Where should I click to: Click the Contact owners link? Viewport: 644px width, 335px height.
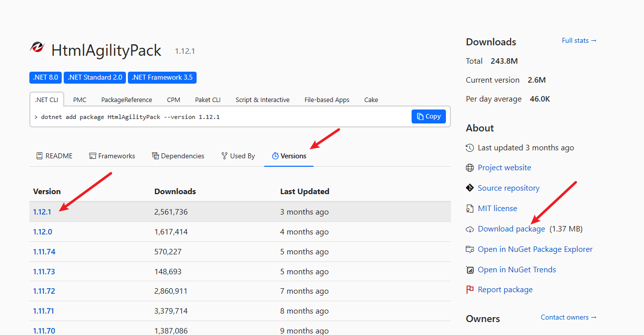569,317
